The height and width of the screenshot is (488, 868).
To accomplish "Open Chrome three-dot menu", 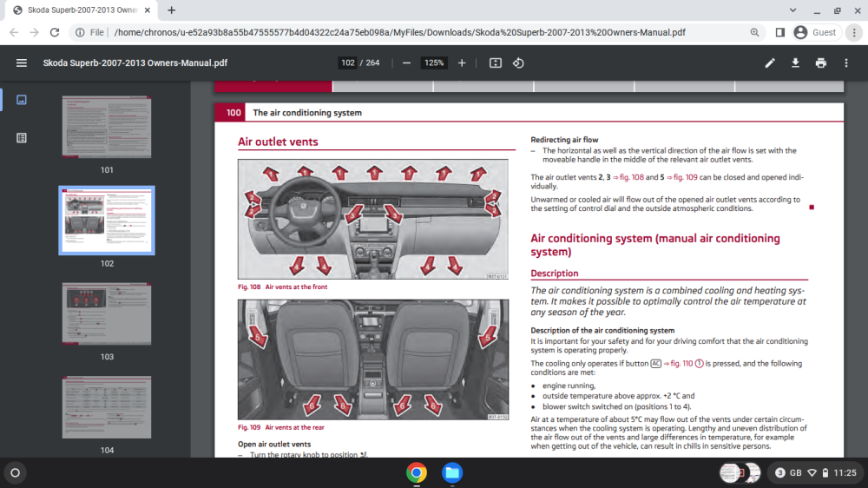I will click(854, 33).
